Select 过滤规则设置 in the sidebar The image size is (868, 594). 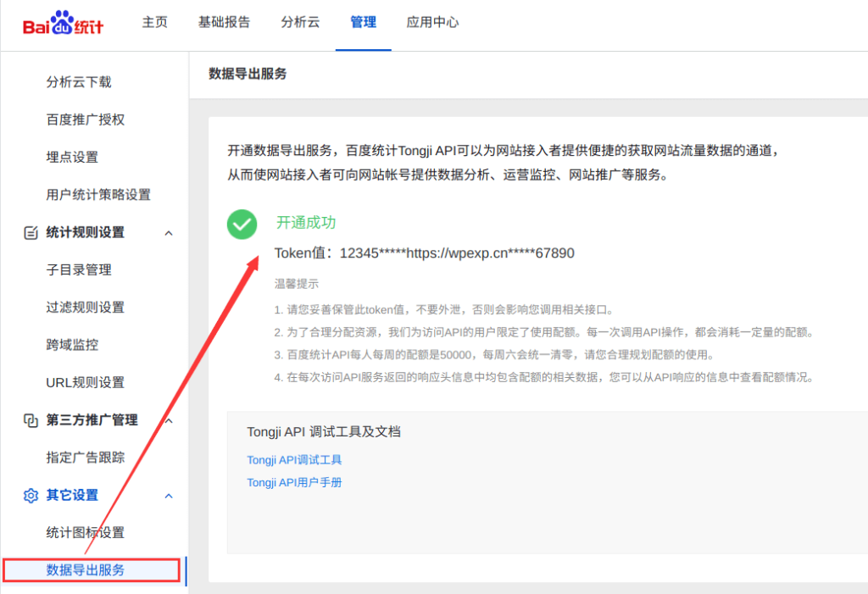[x=86, y=308]
